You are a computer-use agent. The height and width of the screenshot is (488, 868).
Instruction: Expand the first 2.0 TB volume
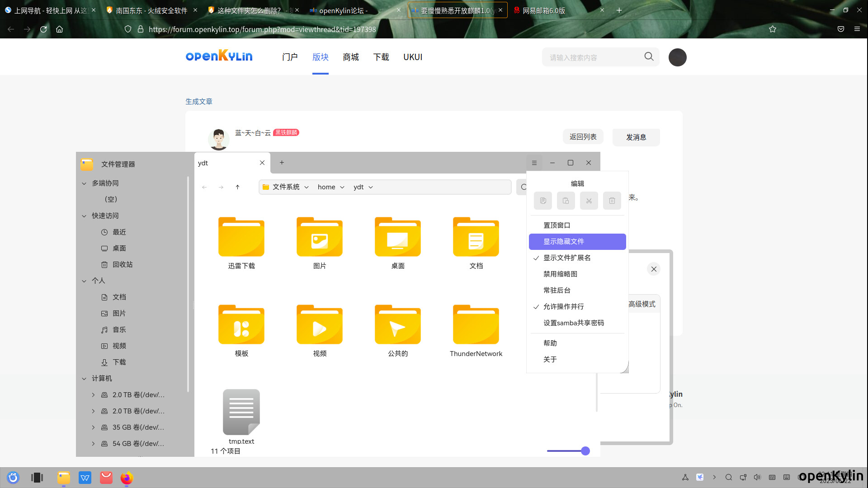pos(93,394)
